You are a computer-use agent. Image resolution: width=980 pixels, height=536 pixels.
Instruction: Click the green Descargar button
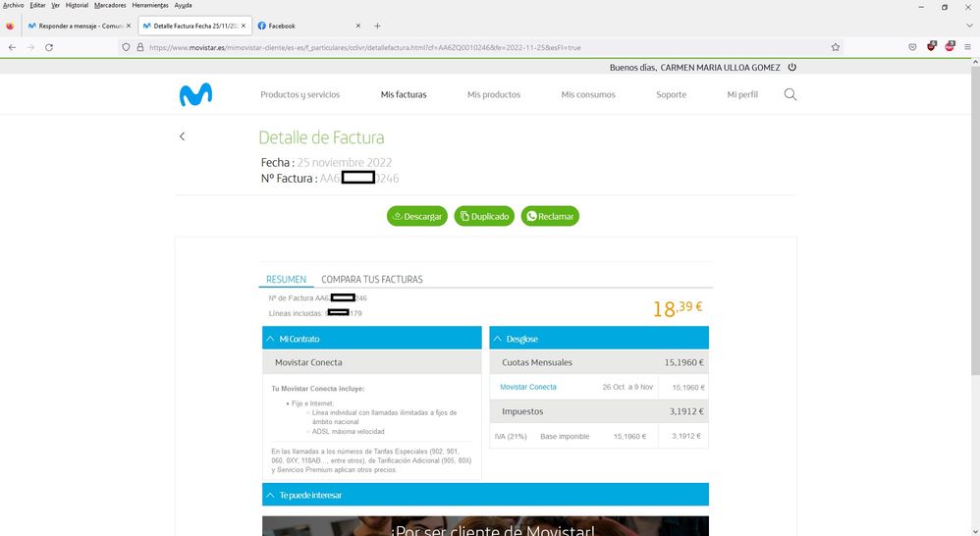coord(417,216)
